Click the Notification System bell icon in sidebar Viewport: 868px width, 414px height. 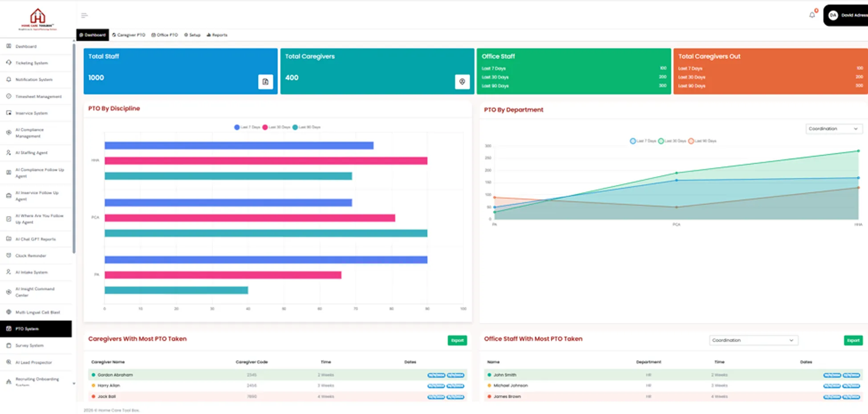8,79
